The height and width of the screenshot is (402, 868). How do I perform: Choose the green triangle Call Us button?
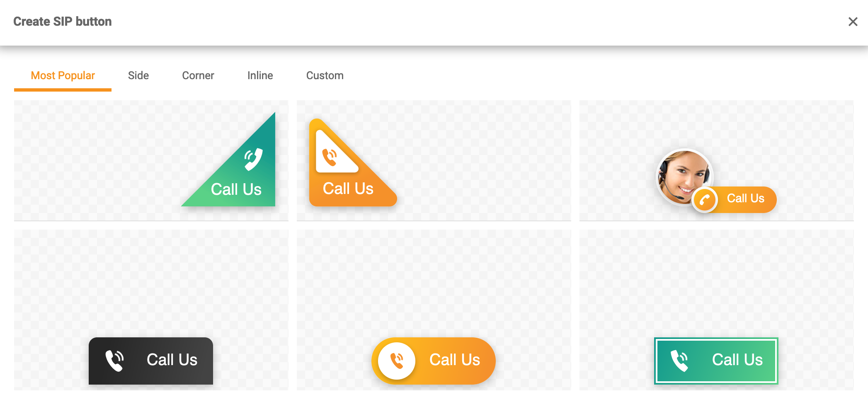(240, 178)
